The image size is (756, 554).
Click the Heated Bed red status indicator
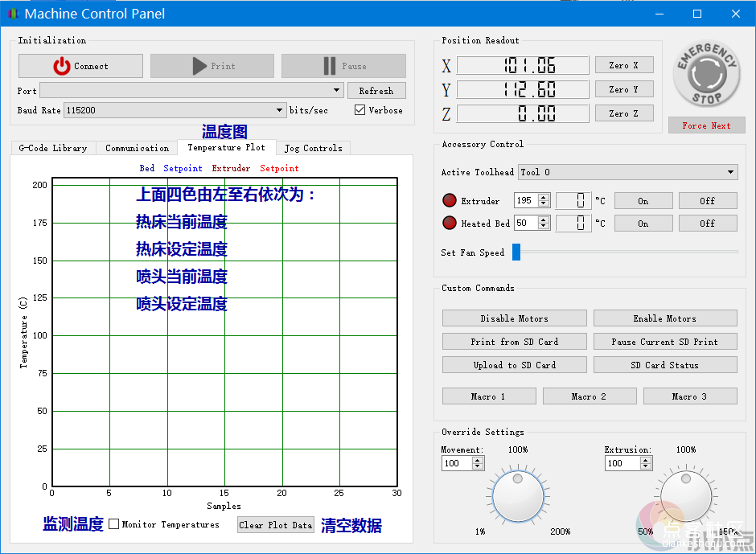[x=450, y=224]
